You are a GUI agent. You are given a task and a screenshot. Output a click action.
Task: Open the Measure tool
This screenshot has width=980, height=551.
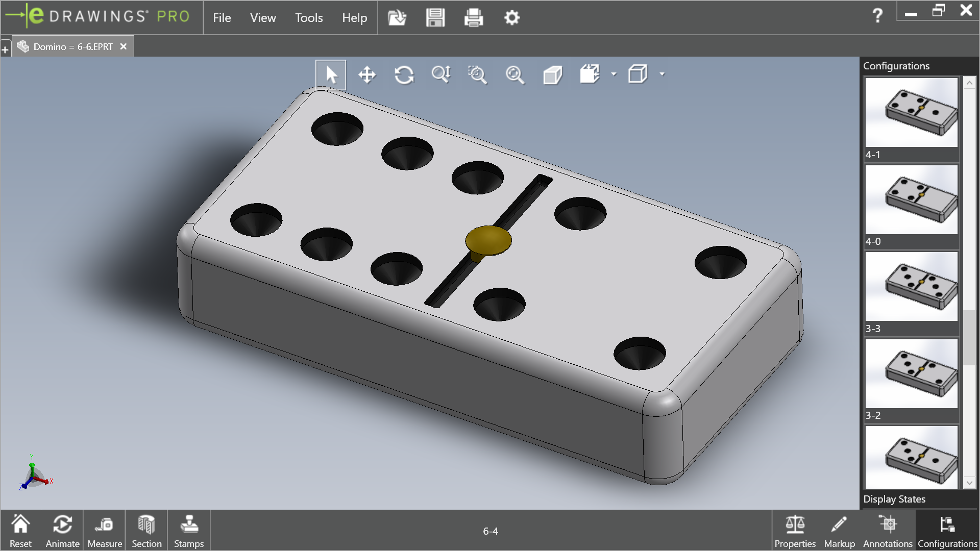tap(105, 531)
